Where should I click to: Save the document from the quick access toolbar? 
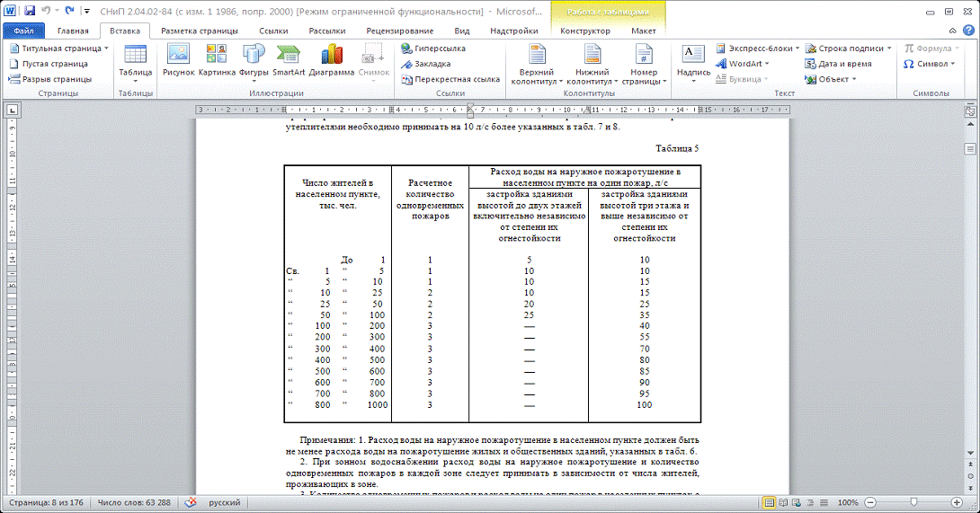(x=30, y=12)
